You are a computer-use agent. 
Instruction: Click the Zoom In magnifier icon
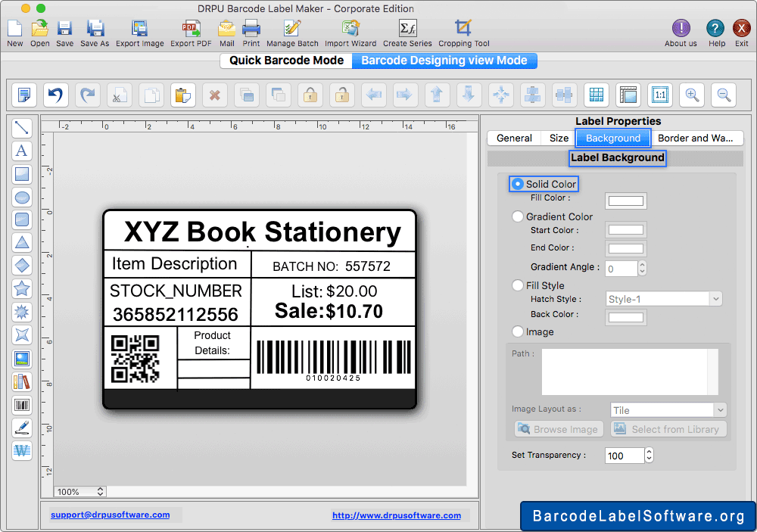pyautogui.click(x=692, y=95)
